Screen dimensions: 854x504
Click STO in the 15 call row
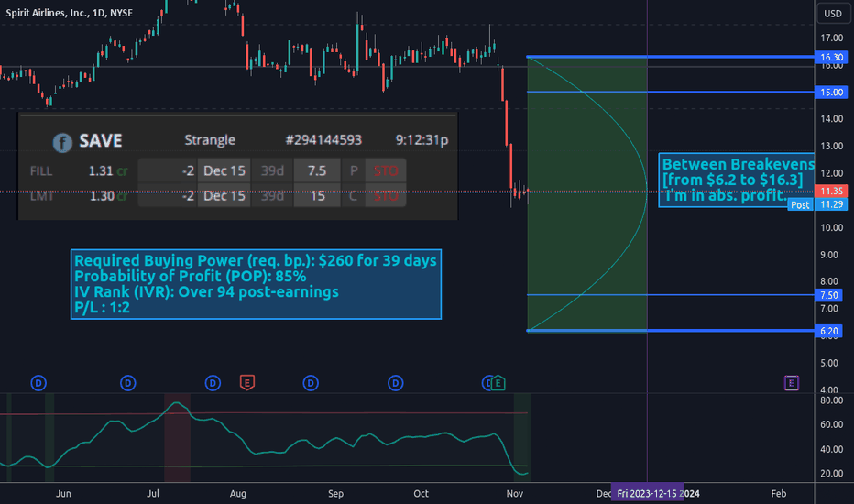pos(386,195)
